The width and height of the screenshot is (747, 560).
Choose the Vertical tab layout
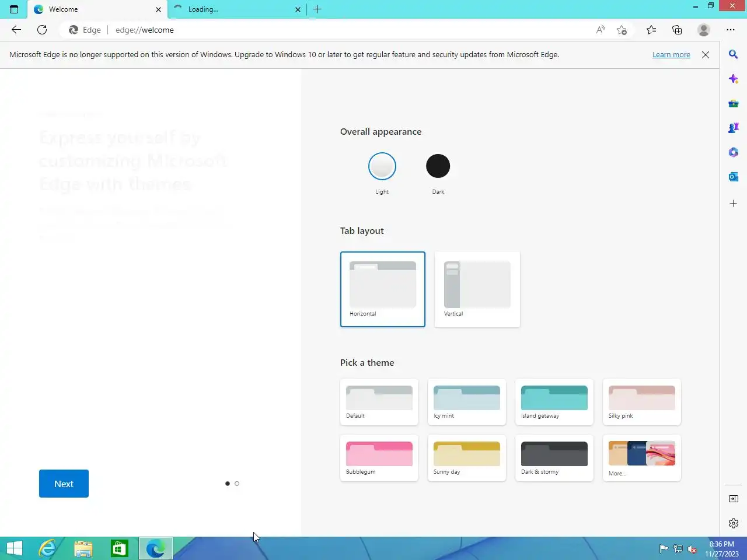(x=477, y=289)
